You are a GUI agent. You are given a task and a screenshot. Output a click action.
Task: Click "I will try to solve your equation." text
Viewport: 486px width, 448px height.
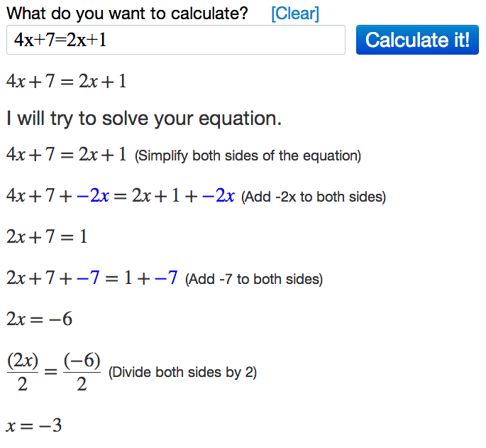pyautogui.click(x=144, y=119)
